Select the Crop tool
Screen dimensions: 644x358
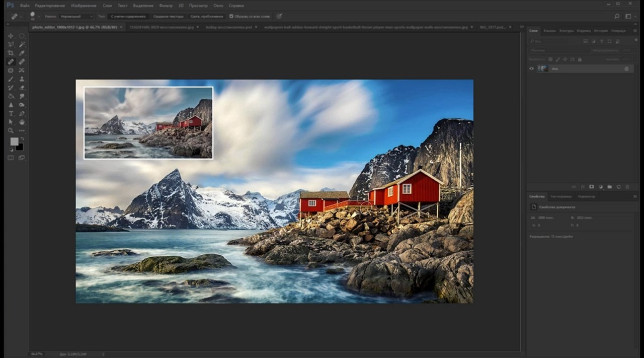point(11,53)
